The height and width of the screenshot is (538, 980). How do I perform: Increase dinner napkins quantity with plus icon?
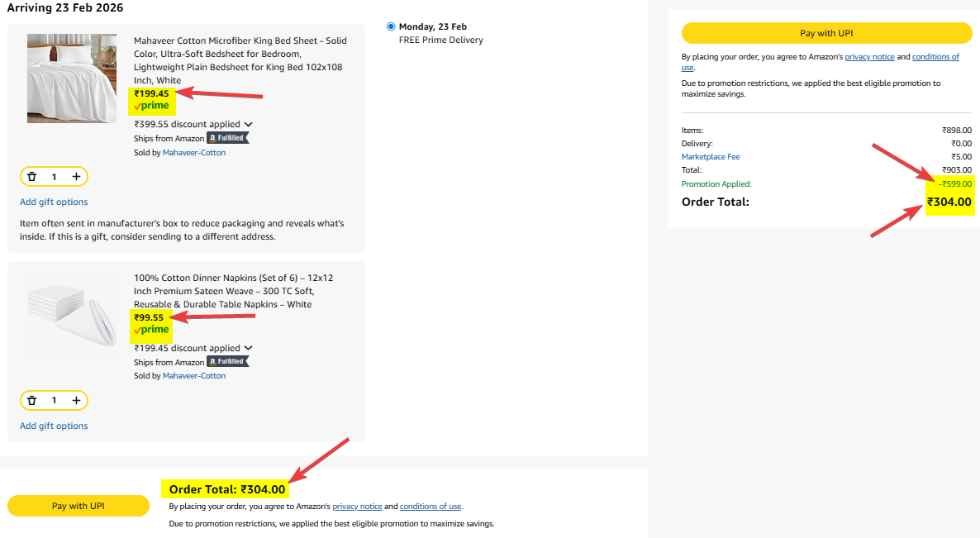coord(76,401)
